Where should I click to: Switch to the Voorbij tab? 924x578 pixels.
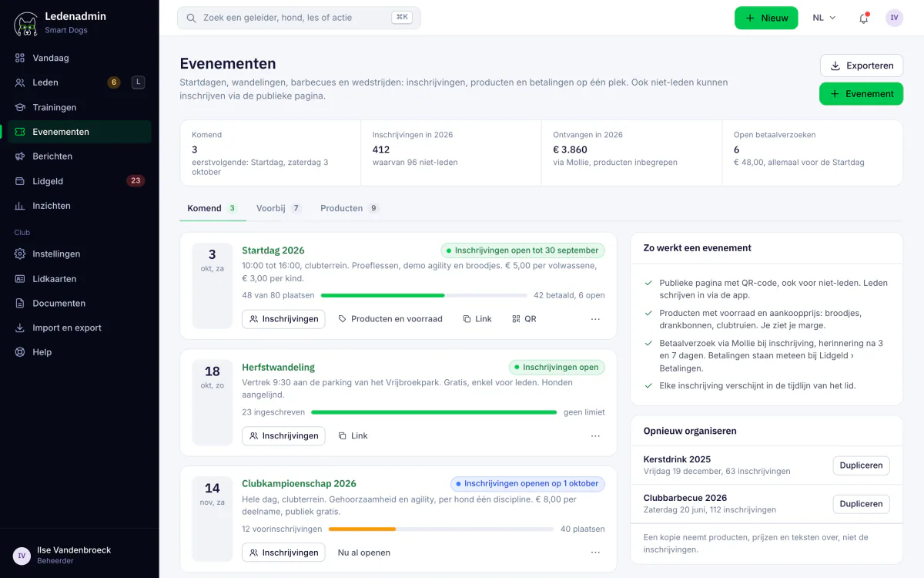[x=279, y=208]
